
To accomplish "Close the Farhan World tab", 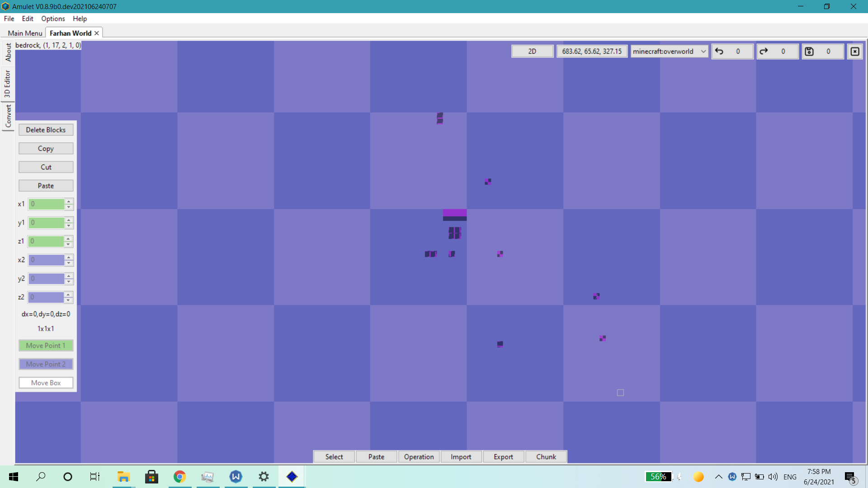I will coord(97,33).
